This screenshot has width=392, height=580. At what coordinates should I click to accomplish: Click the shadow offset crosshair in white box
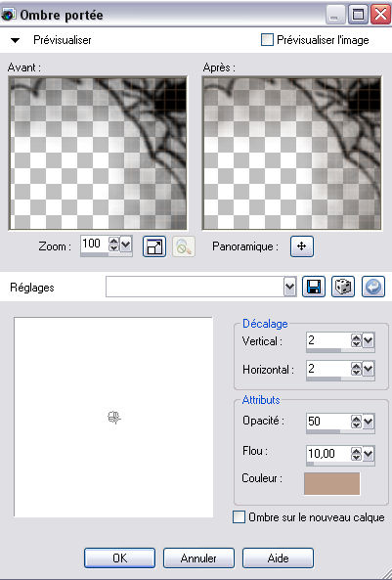pos(114,418)
